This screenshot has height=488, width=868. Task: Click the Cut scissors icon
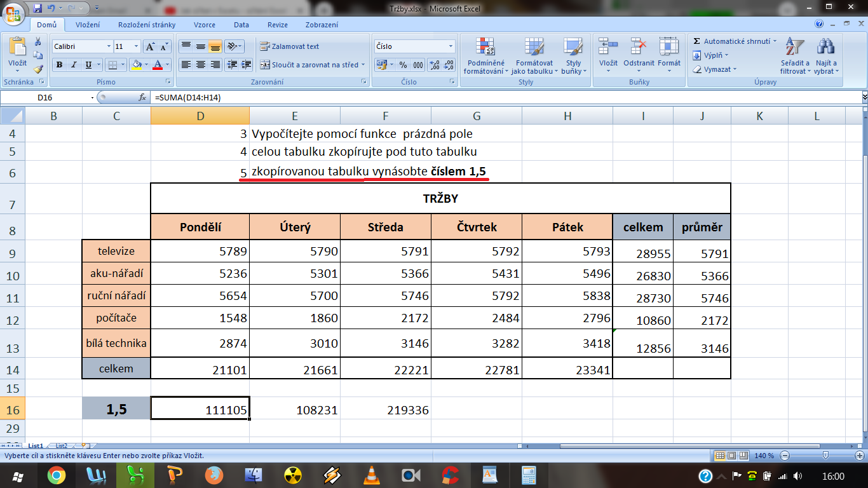point(38,42)
